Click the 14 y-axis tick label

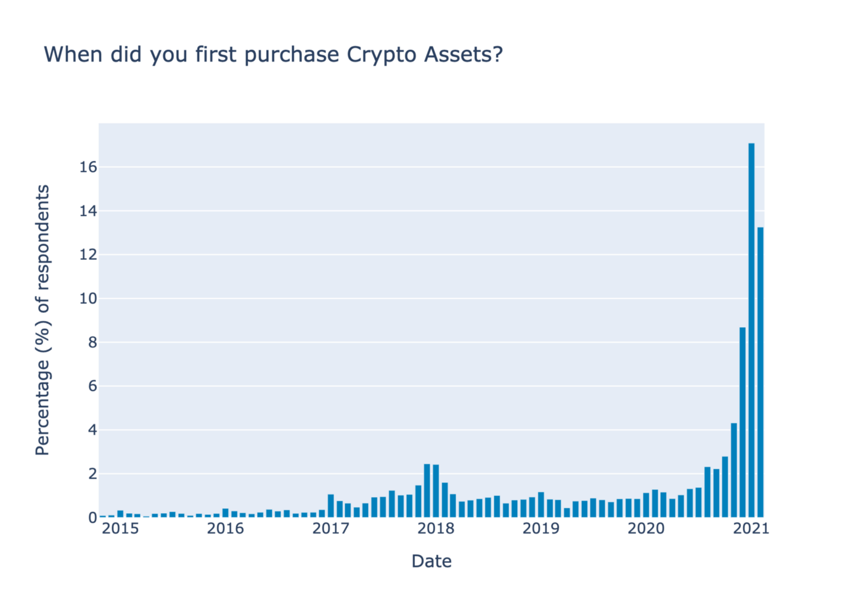tap(88, 211)
